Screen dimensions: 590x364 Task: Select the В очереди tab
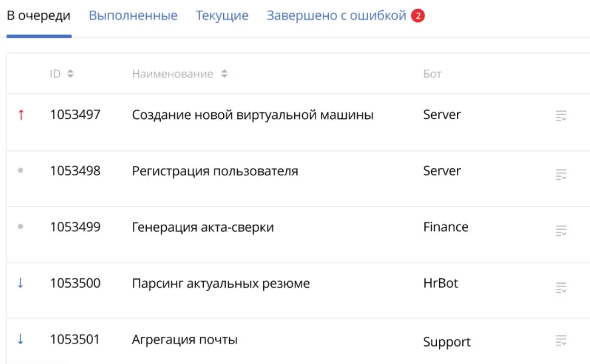(x=39, y=16)
